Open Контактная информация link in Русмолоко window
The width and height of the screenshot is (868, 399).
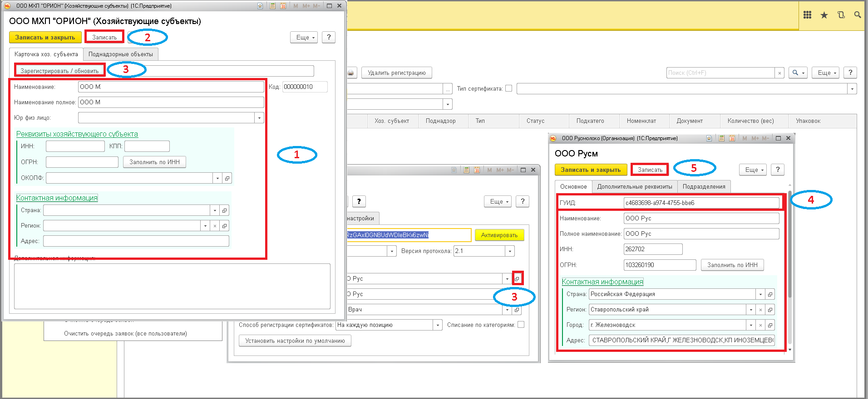[602, 282]
